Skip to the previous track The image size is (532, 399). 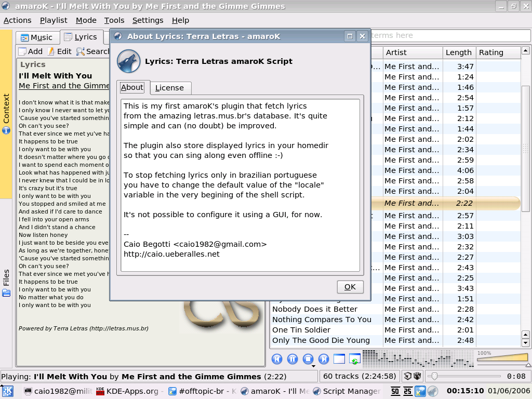[x=277, y=358]
